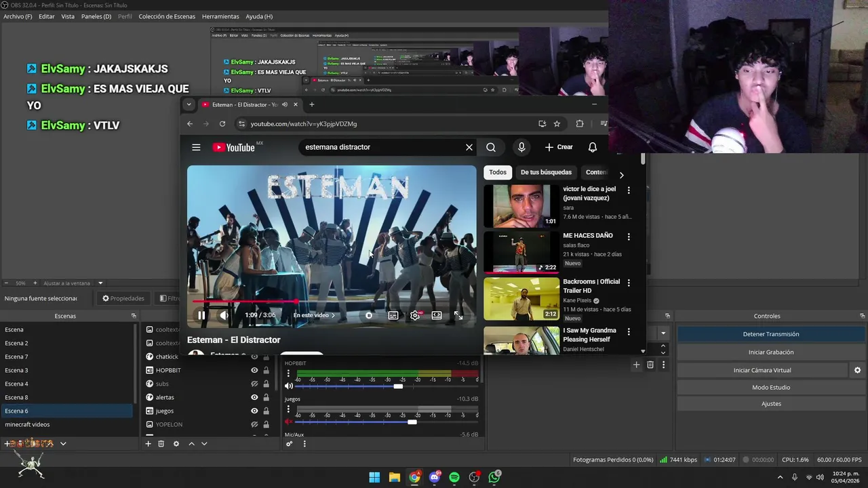The width and height of the screenshot is (868, 488).
Task: Toggle YouTube autoplay switch in player
Action: pyautogui.click(x=369, y=315)
